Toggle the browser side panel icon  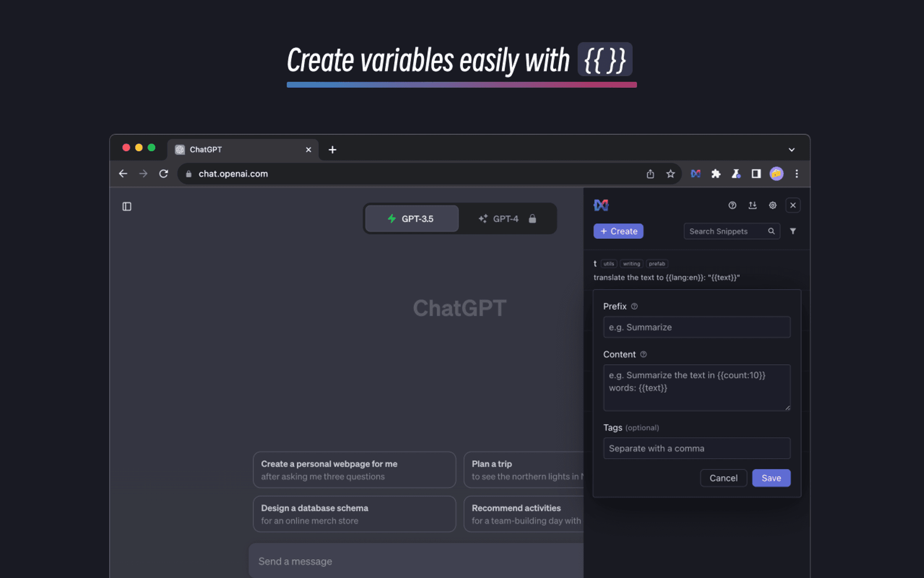tap(756, 174)
